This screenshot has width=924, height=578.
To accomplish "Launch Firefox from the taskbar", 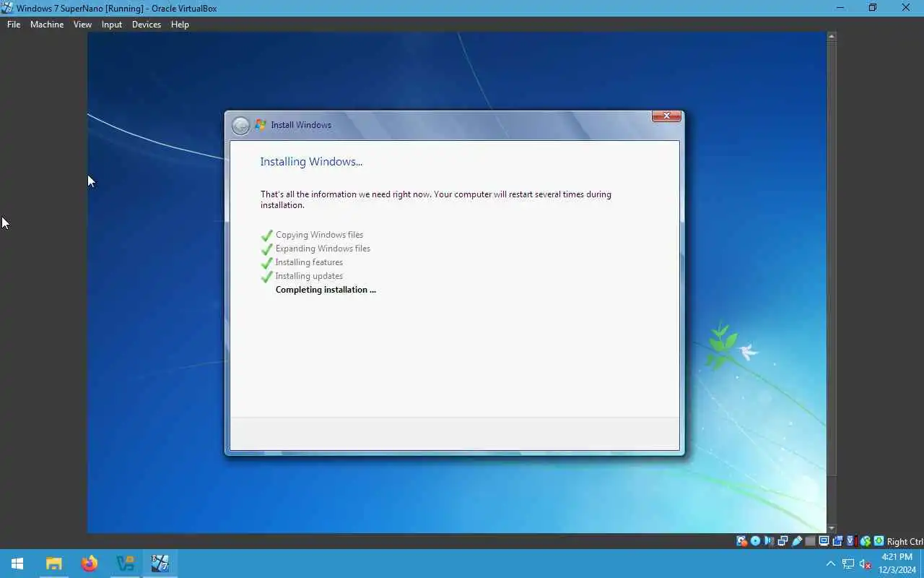I will pyautogui.click(x=89, y=564).
